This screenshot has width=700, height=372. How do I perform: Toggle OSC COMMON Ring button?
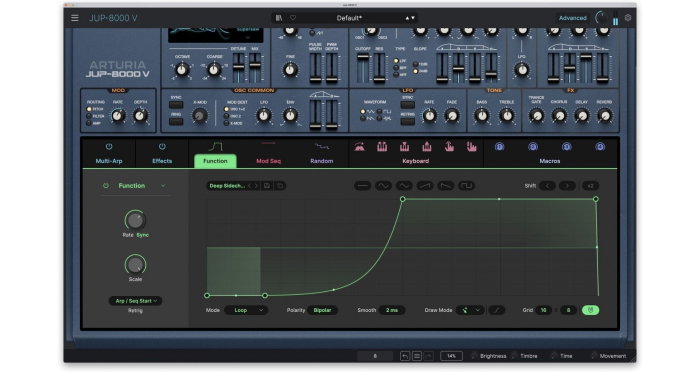[x=176, y=121]
